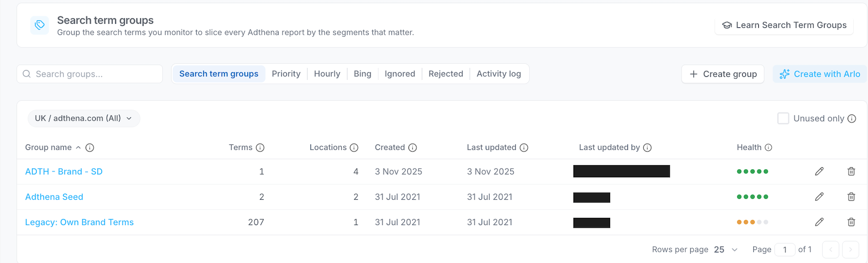Click pencil icon for Legacy: Own Brand Terms
This screenshot has width=868, height=263.
click(x=819, y=222)
